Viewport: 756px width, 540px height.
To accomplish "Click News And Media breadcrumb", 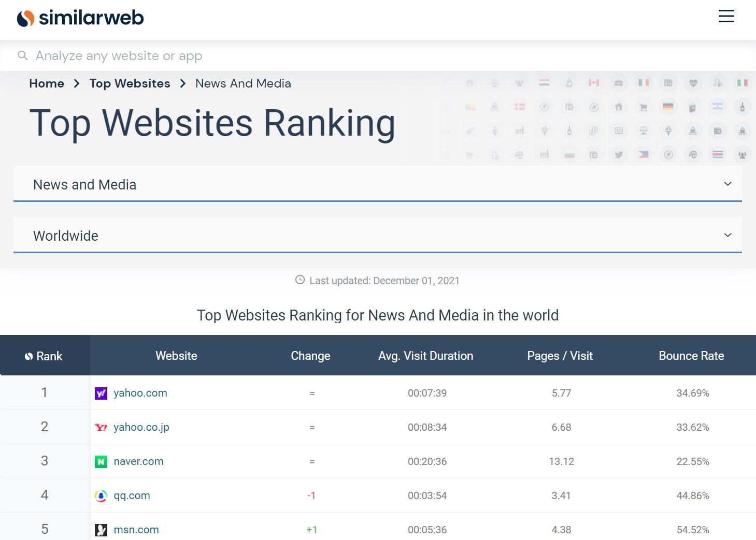I will coord(243,83).
